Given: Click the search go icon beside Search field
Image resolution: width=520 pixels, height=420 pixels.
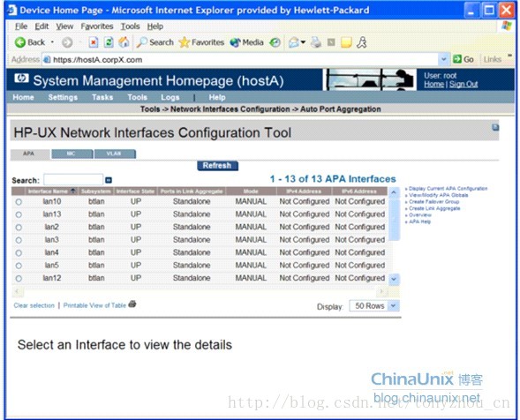Looking at the screenshot, I should [109, 180].
